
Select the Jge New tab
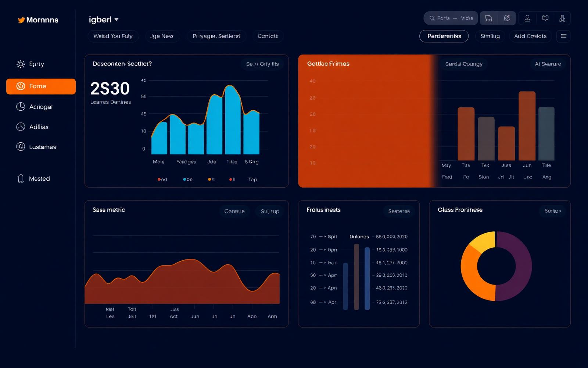[x=162, y=36]
